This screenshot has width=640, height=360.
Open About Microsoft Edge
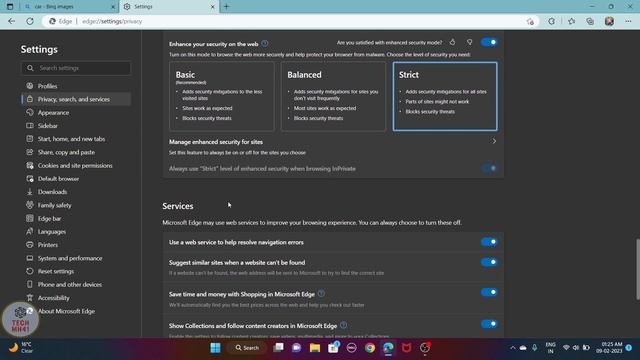tap(66, 311)
